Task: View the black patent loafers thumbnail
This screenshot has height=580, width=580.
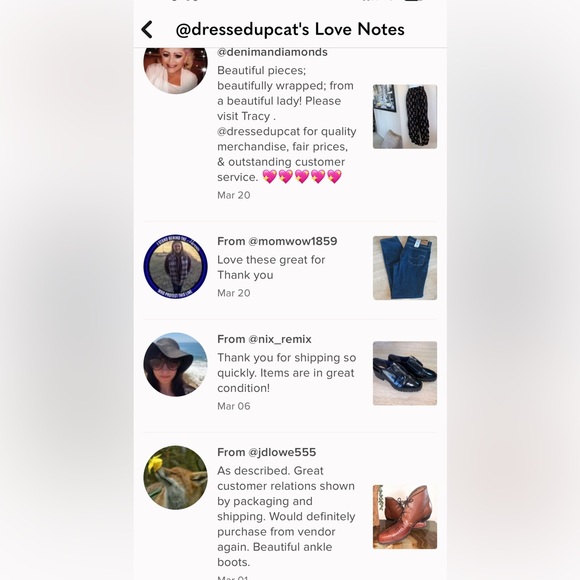Action: click(x=405, y=373)
